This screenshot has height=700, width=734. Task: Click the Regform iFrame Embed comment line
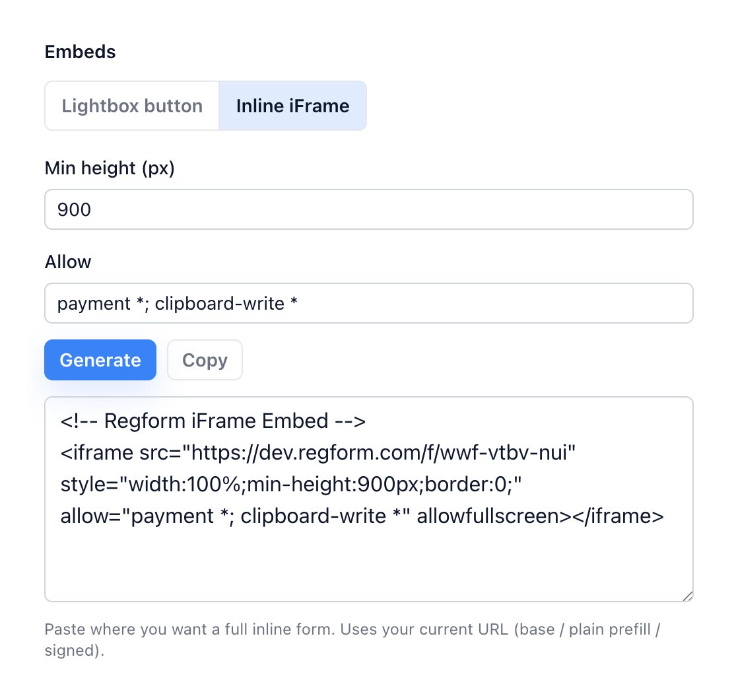click(x=213, y=421)
